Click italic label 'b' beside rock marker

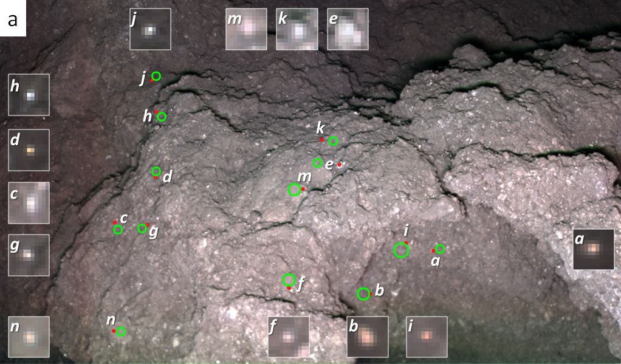(379, 290)
